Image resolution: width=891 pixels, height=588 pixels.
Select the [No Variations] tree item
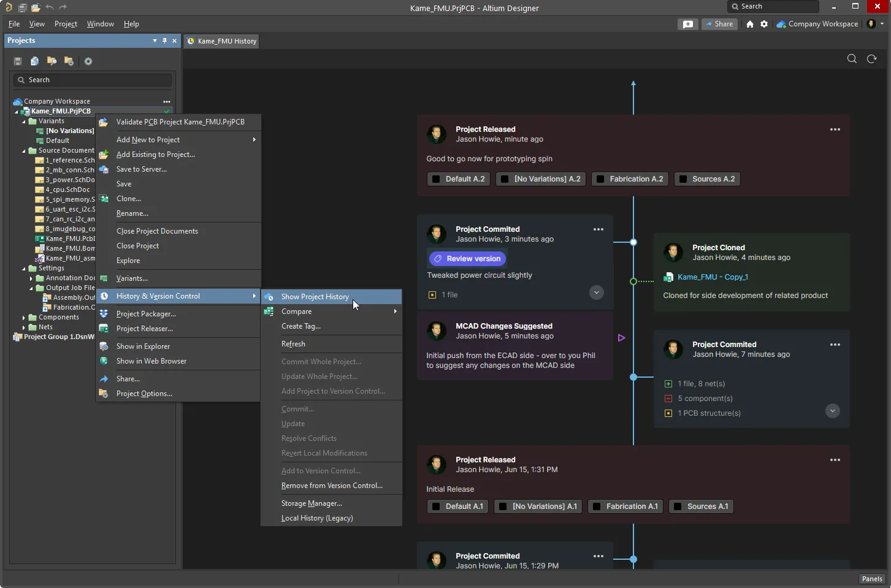tap(66, 131)
